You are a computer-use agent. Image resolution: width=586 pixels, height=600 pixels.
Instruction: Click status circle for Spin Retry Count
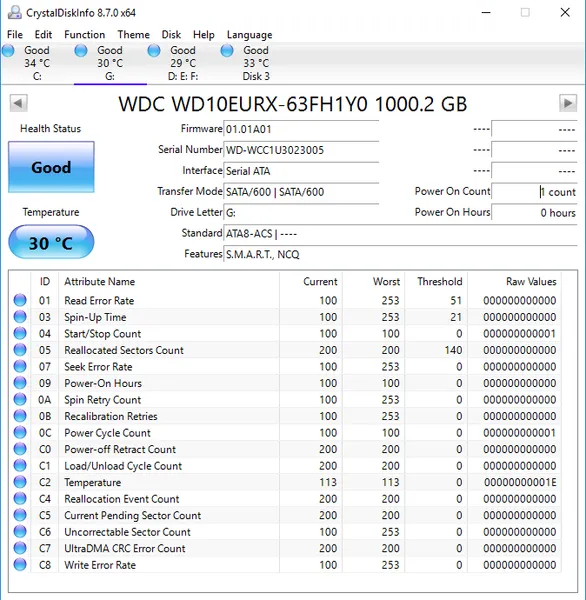20,399
